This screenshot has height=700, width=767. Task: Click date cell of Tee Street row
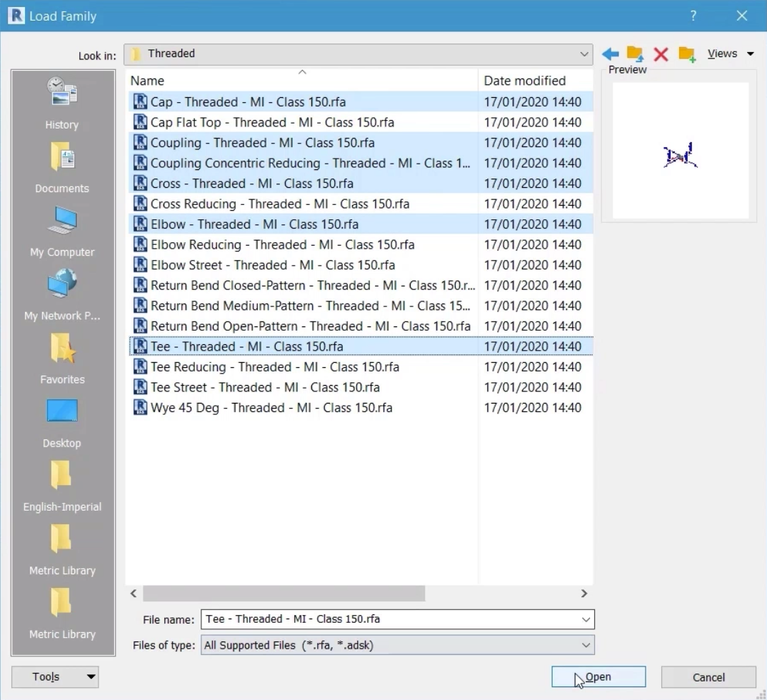pyautogui.click(x=533, y=387)
